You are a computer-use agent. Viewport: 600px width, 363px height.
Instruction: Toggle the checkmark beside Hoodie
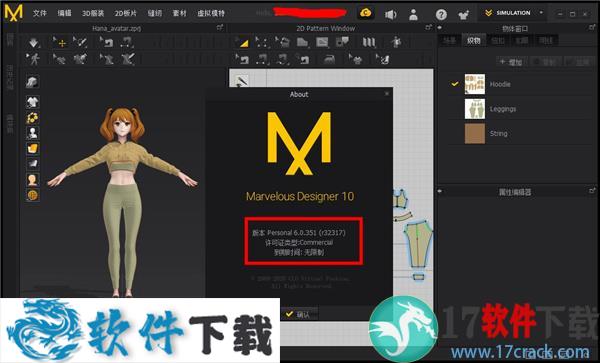[x=455, y=83]
